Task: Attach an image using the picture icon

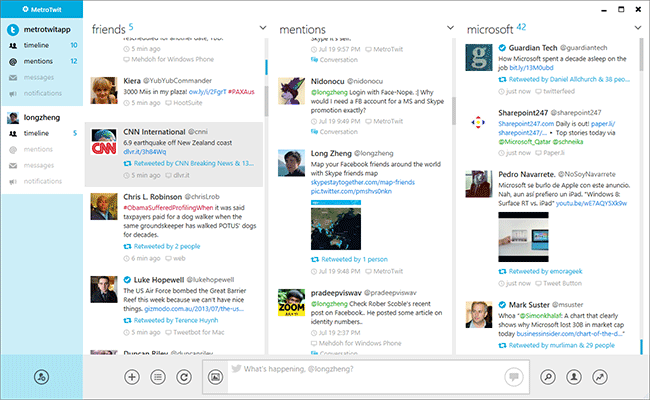Action: coord(215,377)
